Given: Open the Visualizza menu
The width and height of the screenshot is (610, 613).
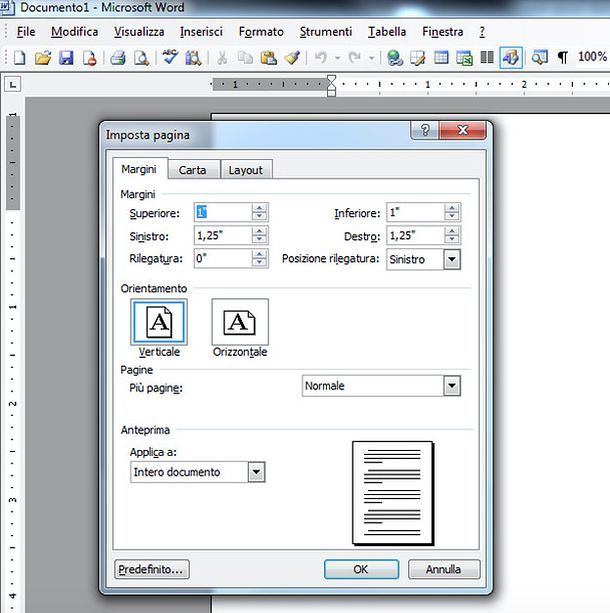Looking at the screenshot, I should pyautogui.click(x=139, y=32).
